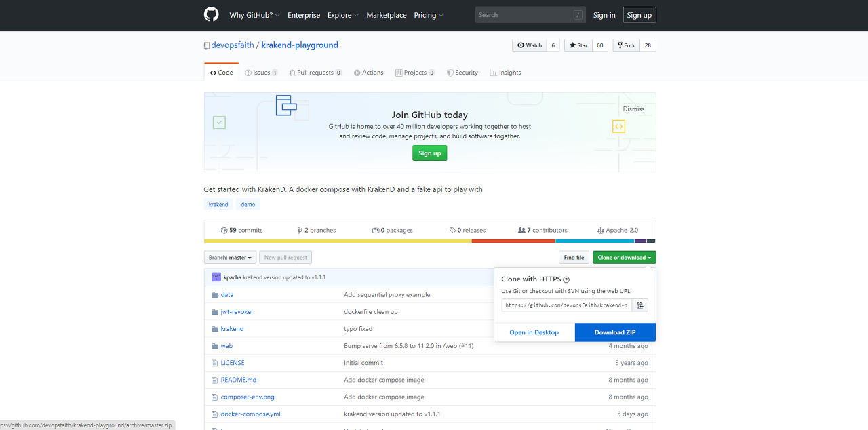This screenshot has width=868, height=430.
Task: Click Download ZIP button
Action: click(615, 332)
